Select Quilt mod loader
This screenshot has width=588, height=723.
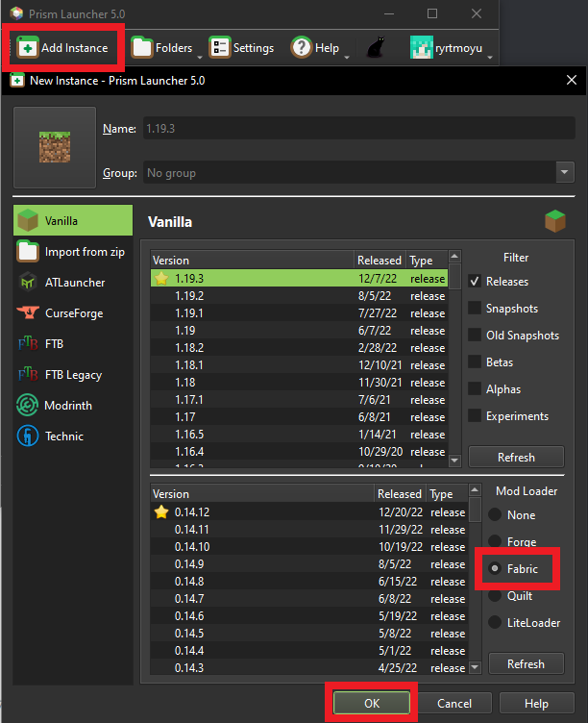495,595
